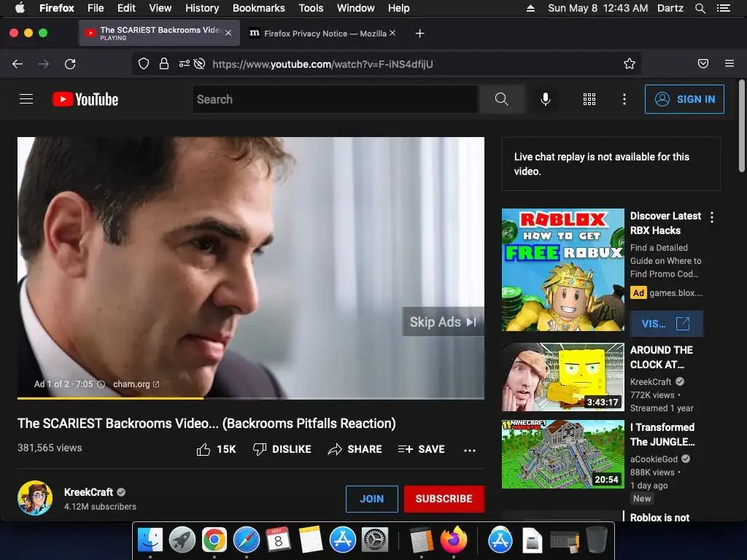Open Finder from the Dock
The width and height of the screenshot is (747, 560).
click(x=150, y=540)
